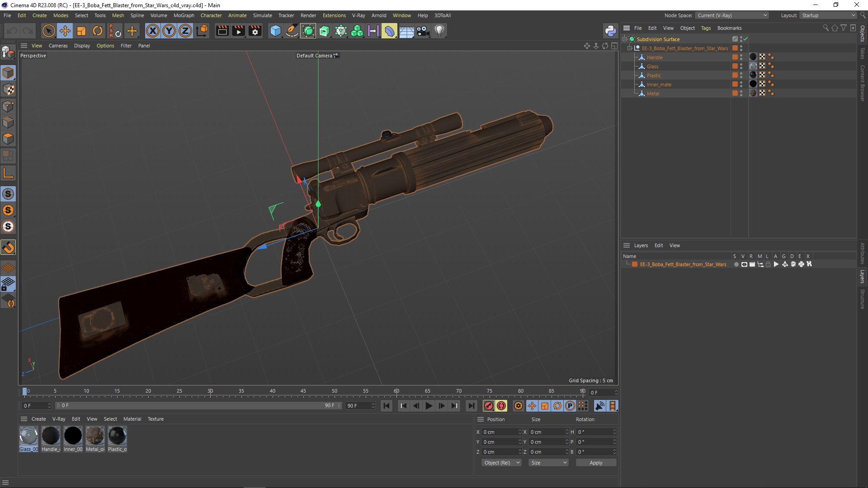The image size is (868, 488).
Task: Add a Light object
Action: [x=439, y=31]
